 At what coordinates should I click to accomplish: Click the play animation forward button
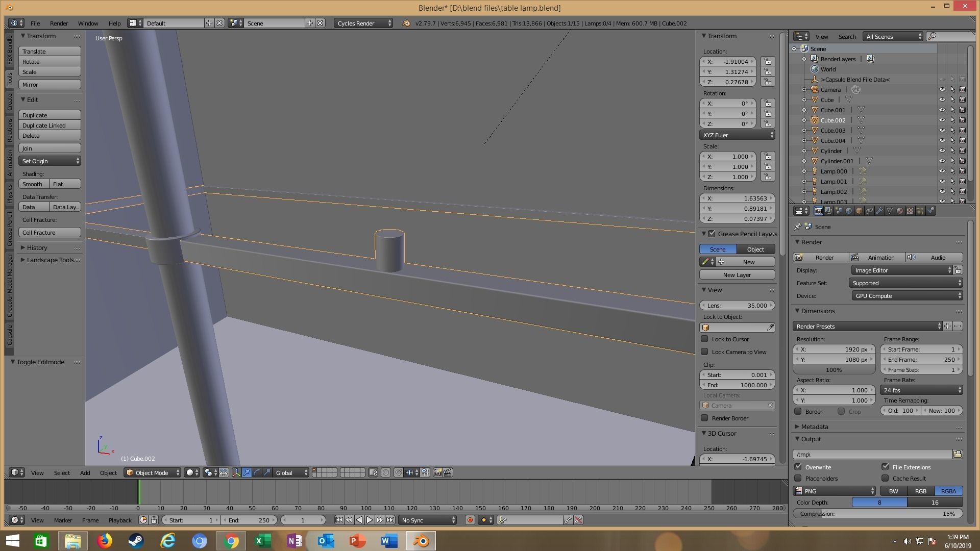[370, 520]
